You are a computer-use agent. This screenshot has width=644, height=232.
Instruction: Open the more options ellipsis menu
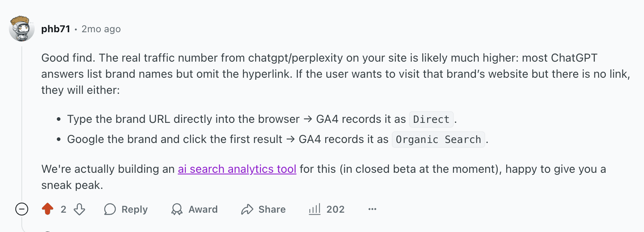coord(372,209)
